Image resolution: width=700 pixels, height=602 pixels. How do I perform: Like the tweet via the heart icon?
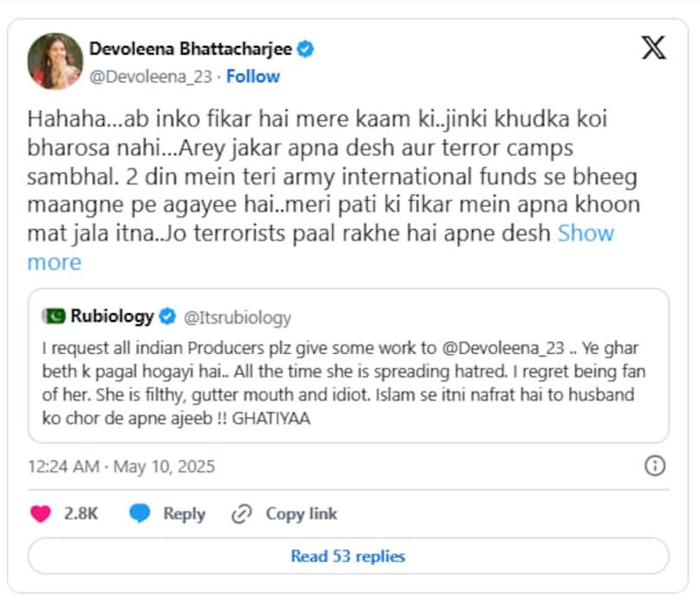pos(40,514)
